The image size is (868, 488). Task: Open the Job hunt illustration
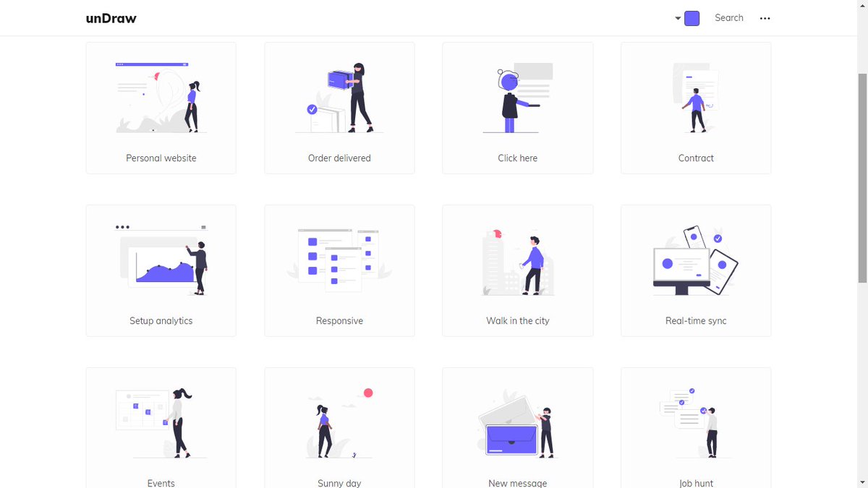696,427
